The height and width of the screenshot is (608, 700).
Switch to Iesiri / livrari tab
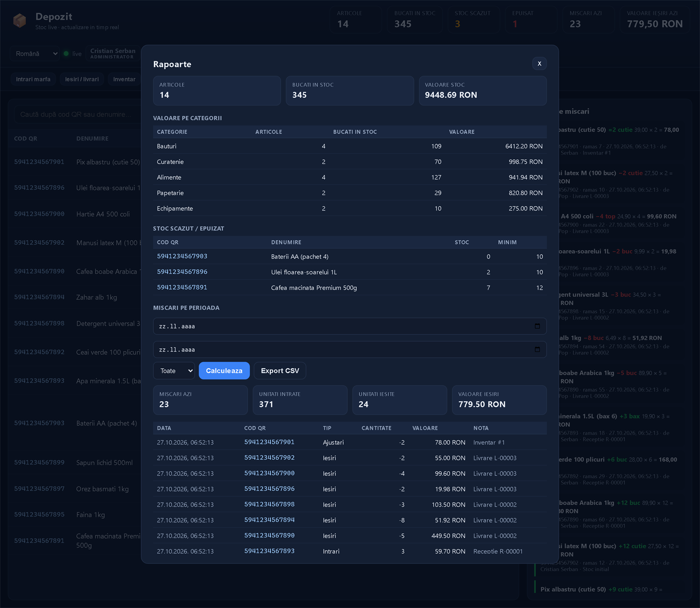(x=82, y=79)
